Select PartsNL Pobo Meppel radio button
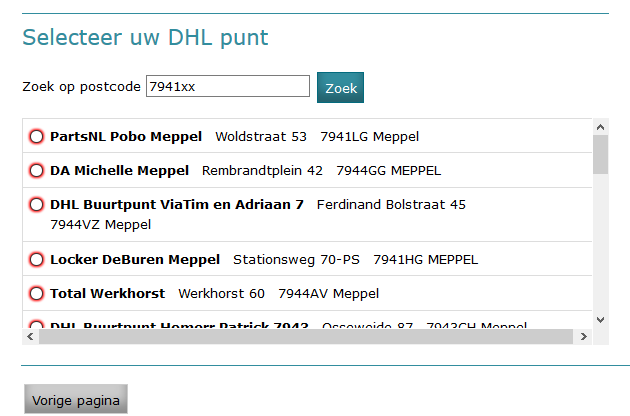The width and height of the screenshot is (630, 416). pyautogui.click(x=36, y=137)
